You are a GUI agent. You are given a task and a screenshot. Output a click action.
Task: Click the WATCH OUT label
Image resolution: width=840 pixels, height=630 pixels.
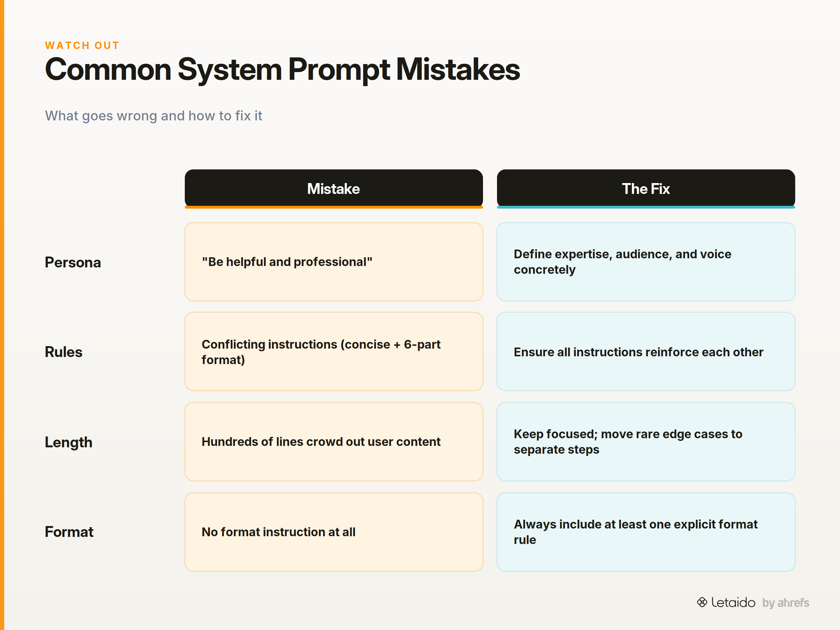(82, 45)
